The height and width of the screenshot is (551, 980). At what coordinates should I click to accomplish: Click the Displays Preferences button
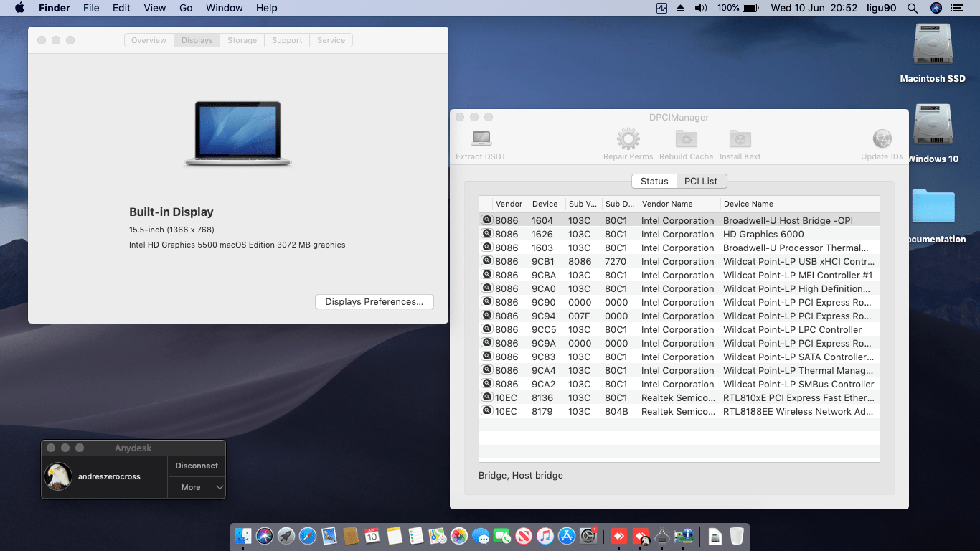tap(374, 302)
